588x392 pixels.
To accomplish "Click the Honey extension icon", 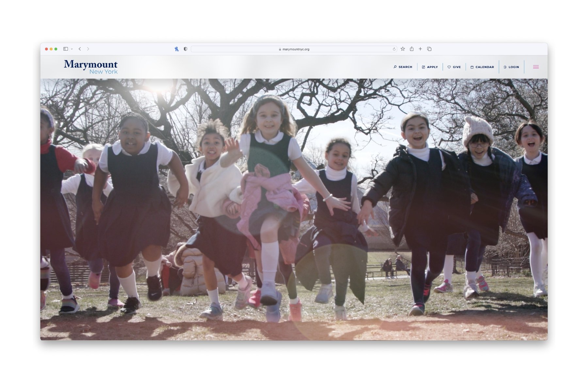I will (x=177, y=49).
